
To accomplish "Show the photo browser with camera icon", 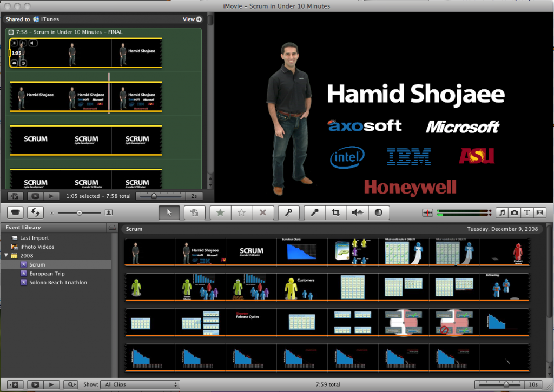I will [x=515, y=212].
